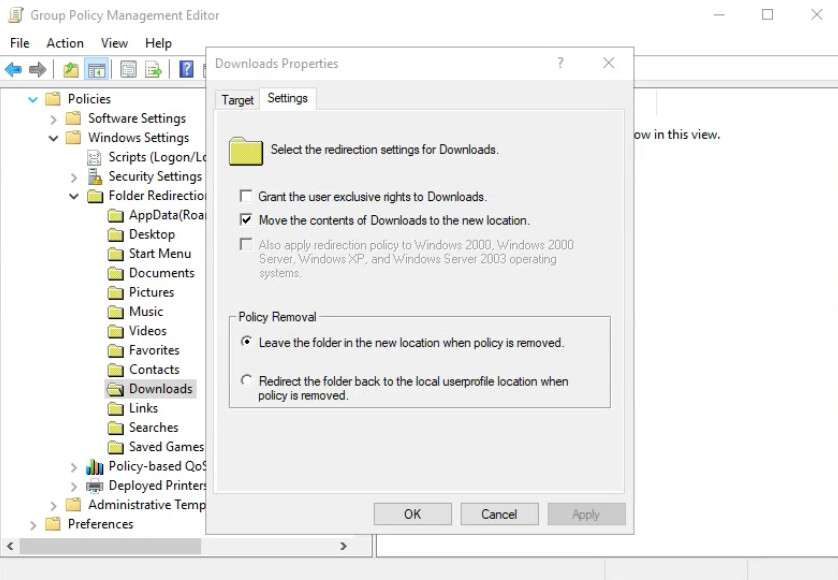Click the Export List toolbar icon

tap(155, 69)
